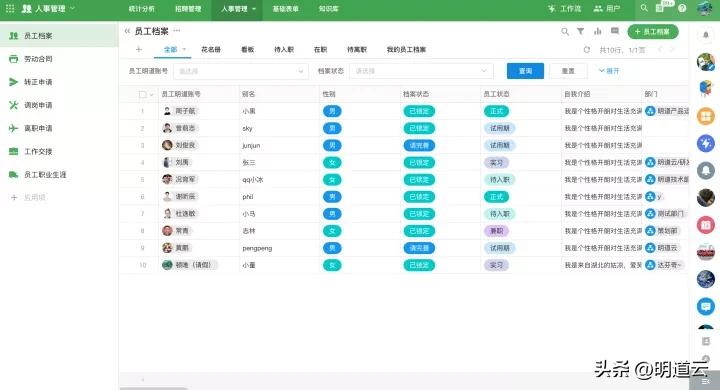This screenshot has width=720, height=390.
Task: Switch to 花名册 view tab
Action: [211, 49]
